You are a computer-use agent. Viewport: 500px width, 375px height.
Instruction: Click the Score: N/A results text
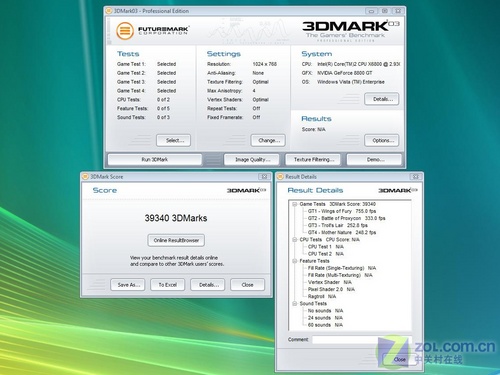314,129
